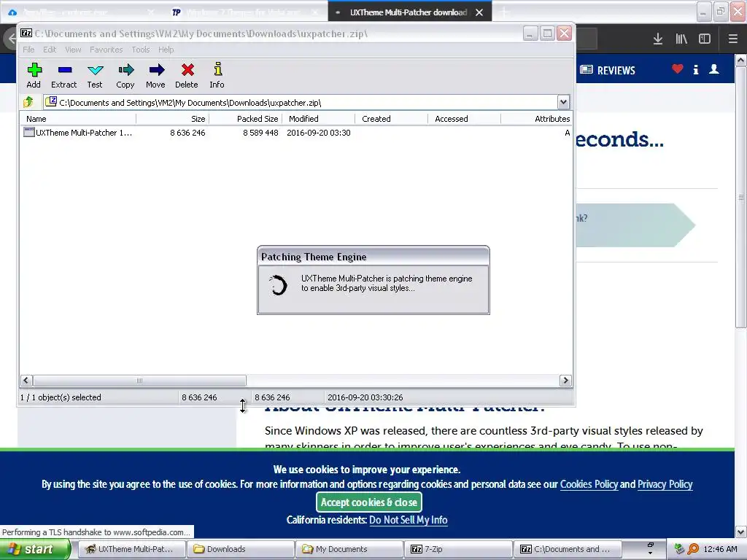Click browser page scroll down arrow

pyautogui.click(x=741, y=532)
